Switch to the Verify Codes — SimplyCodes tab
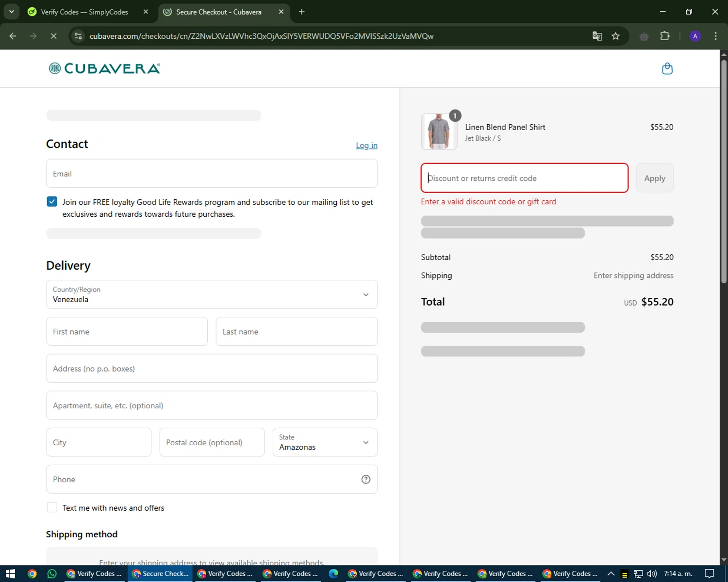The image size is (728, 582). click(x=87, y=12)
